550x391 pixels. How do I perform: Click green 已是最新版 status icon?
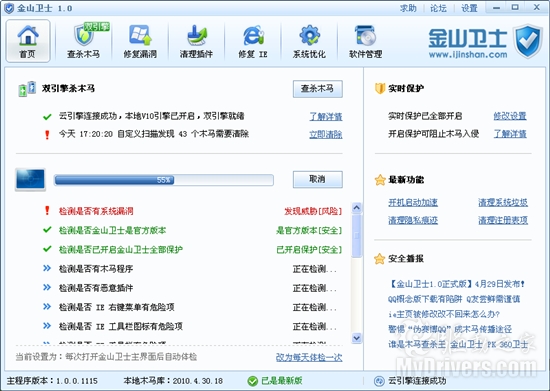253,381
